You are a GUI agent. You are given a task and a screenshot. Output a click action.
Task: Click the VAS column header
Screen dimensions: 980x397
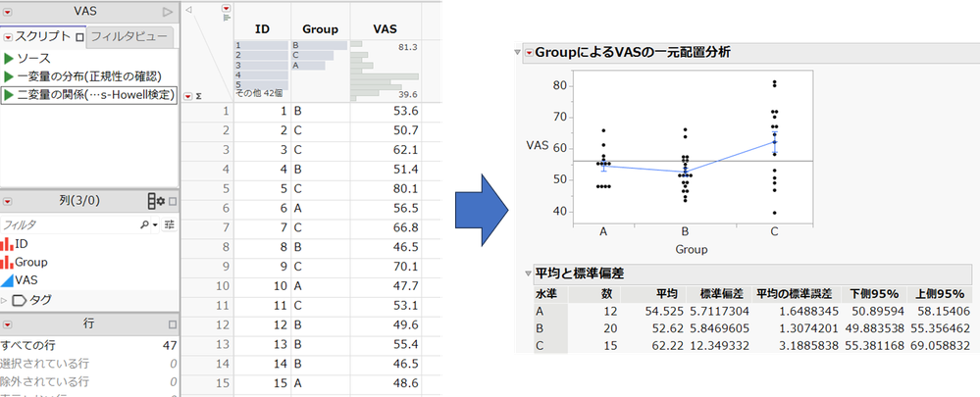(386, 29)
